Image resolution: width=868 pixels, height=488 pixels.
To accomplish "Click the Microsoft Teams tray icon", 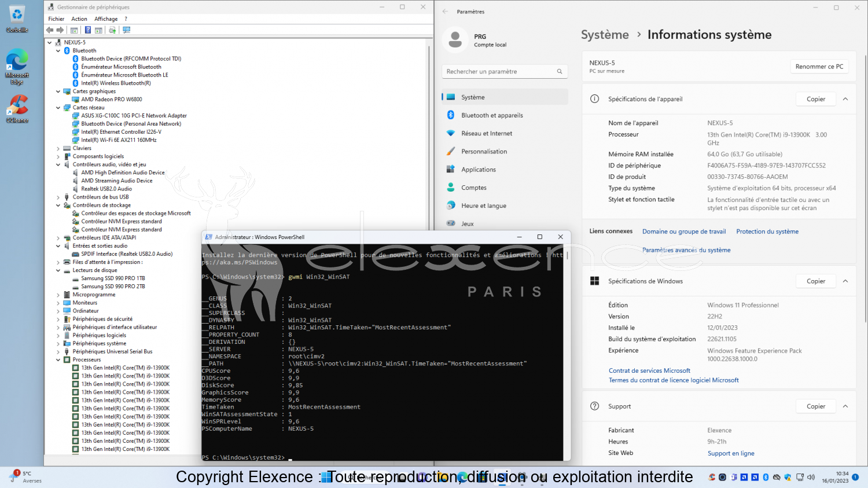I will [734, 478].
